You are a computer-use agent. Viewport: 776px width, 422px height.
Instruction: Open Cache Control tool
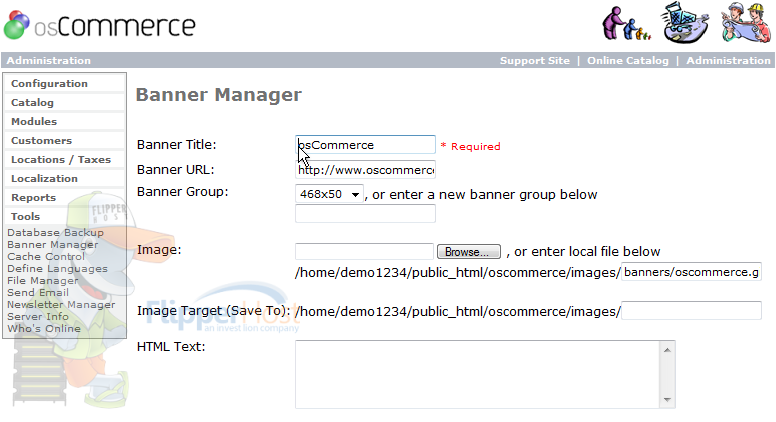[46, 256]
